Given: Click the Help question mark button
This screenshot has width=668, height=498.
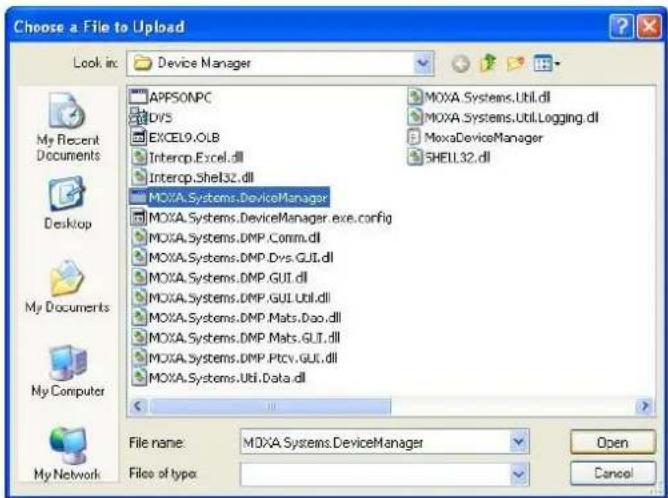Looking at the screenshot, I should pyautogui.click(x=622, y=26).
